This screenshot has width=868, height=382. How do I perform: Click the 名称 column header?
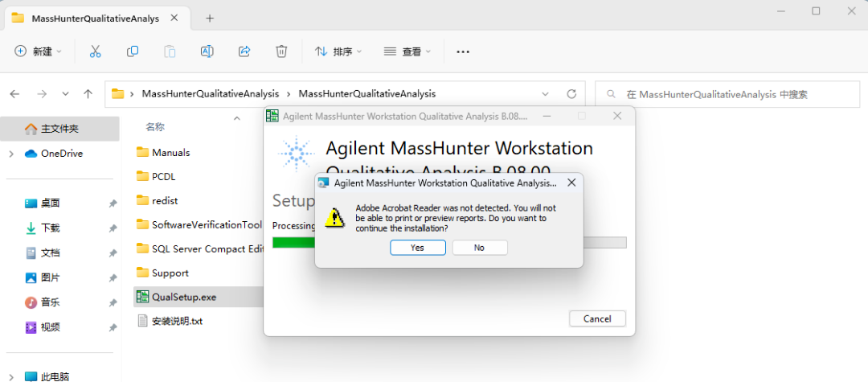click(155, 127)
